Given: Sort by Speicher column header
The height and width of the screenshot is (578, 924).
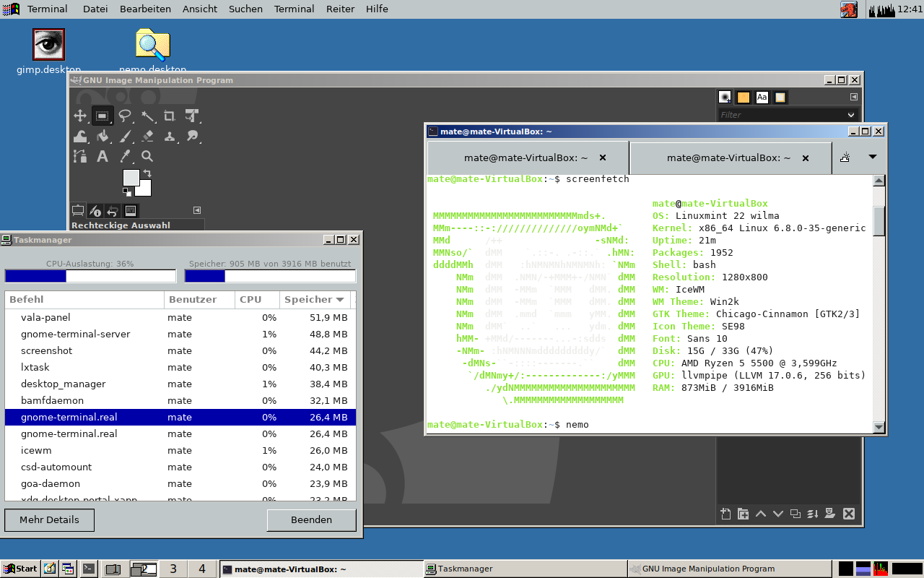Looking at the screenshot, I should 315,299.
